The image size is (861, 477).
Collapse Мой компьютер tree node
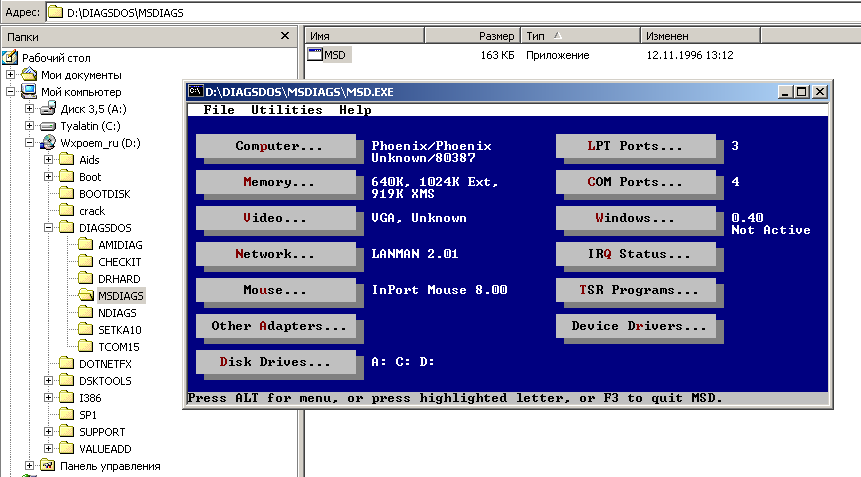click(x=10, y=92)
